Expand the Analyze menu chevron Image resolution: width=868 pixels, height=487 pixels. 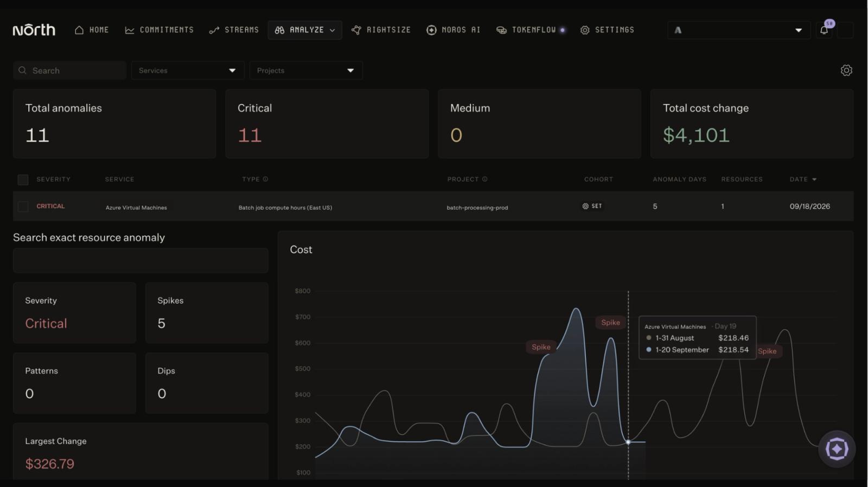click(x=333, y=30)
